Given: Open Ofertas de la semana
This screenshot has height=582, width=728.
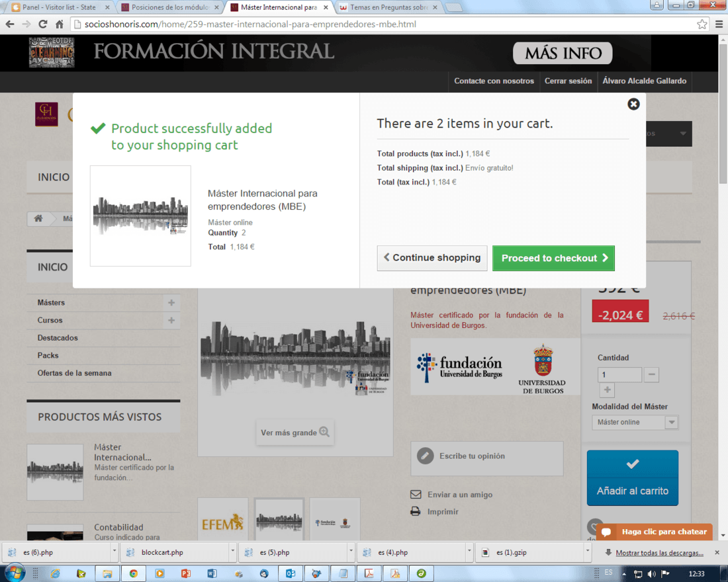Looking at the screenshot, I should click(x=74, y=373).
